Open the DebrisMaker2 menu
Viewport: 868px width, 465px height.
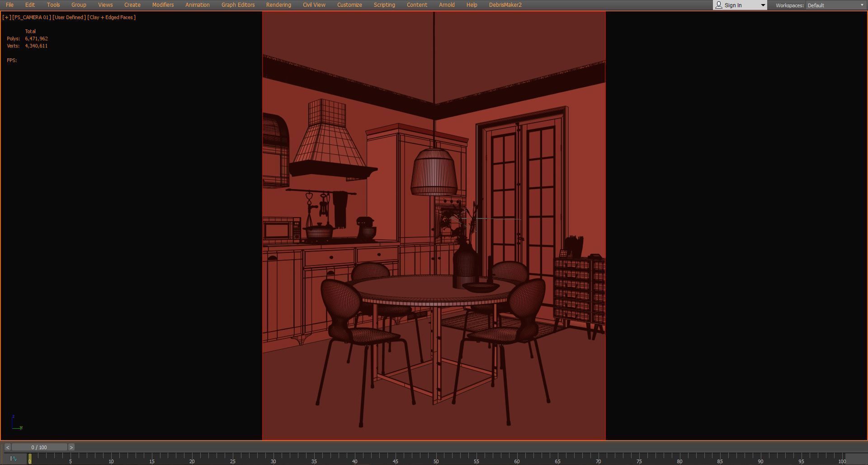pos(505,5)
